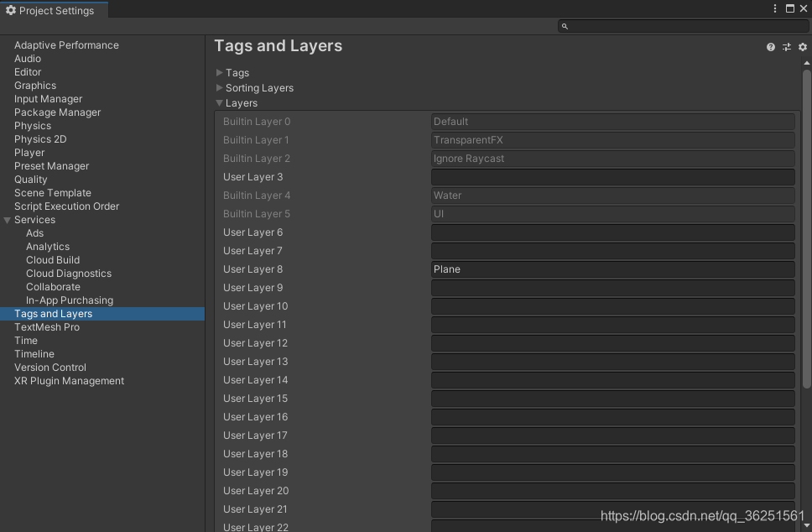Open the three-dot window menu
The height and width of the screenshot is (532, 812).
(x=774, y=8)
